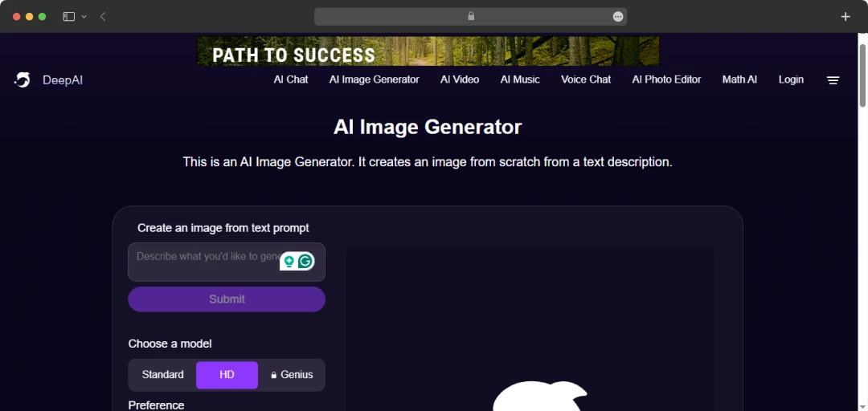Open the Safari sidebar toggle icon

[68, 17]
